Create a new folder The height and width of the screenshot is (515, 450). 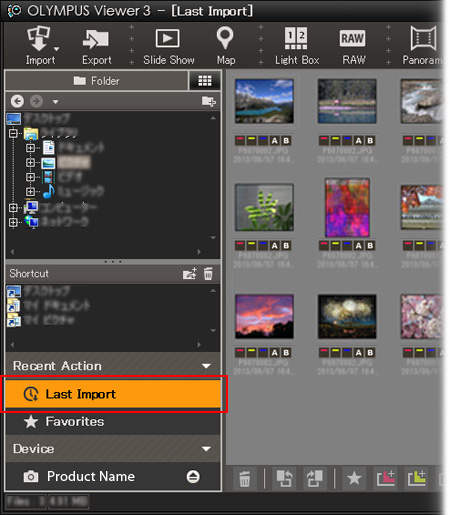(x=209, y=101)
